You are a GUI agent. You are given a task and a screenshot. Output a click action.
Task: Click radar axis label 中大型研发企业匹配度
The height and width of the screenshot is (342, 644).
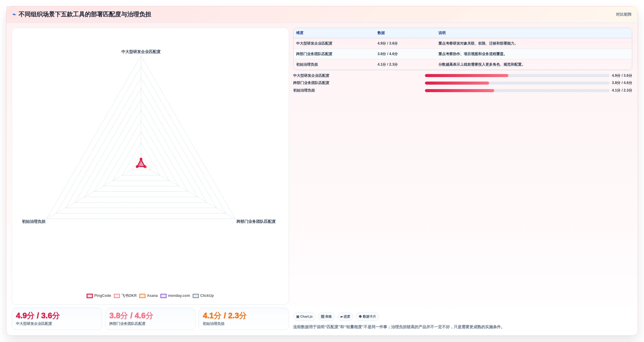[x=141, y=52]
